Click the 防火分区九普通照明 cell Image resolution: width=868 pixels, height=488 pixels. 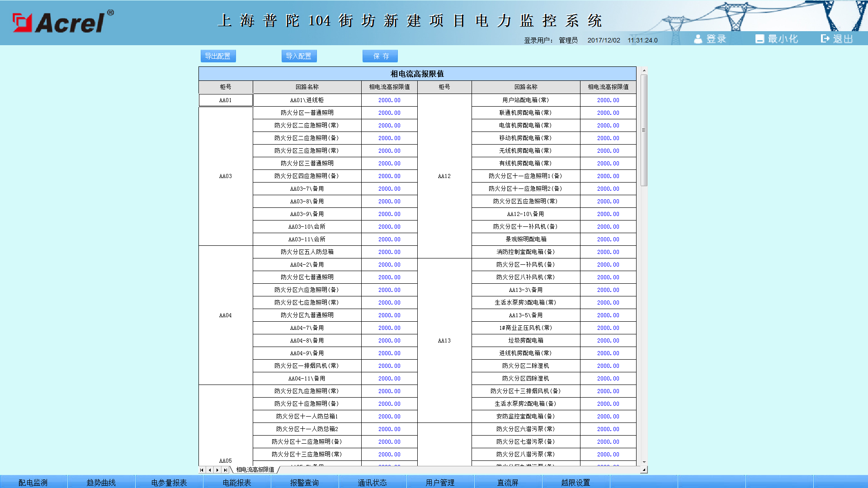pos(307,315)
